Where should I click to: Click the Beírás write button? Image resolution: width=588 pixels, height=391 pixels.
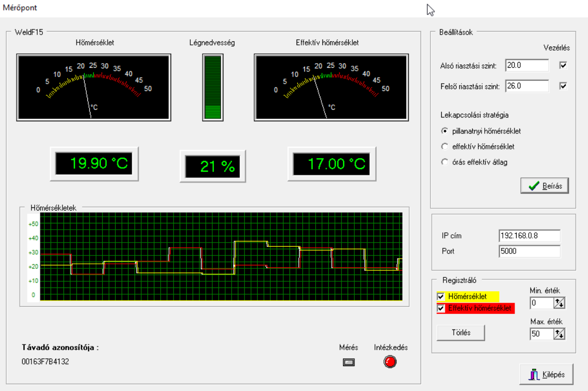click(x=545, y=186)
